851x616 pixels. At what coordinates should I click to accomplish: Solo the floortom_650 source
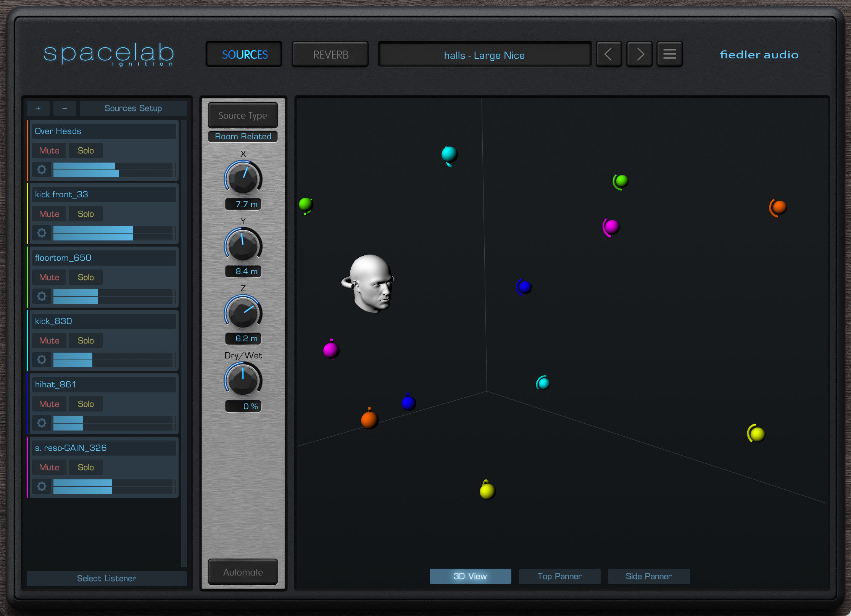pyautogui.click(x=86, y=277)
